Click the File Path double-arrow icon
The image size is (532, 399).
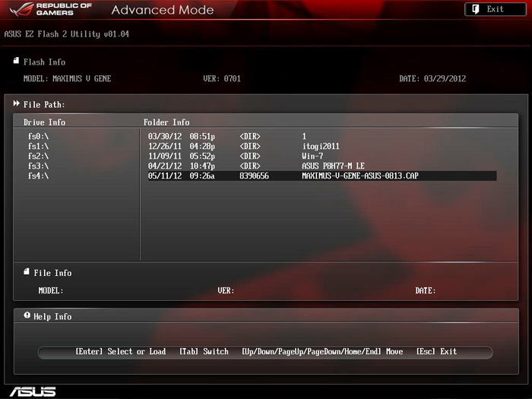[16, 103]
